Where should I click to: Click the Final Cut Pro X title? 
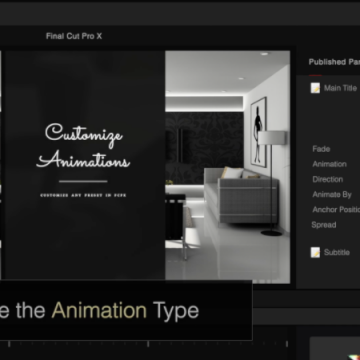tap(74, 36)
